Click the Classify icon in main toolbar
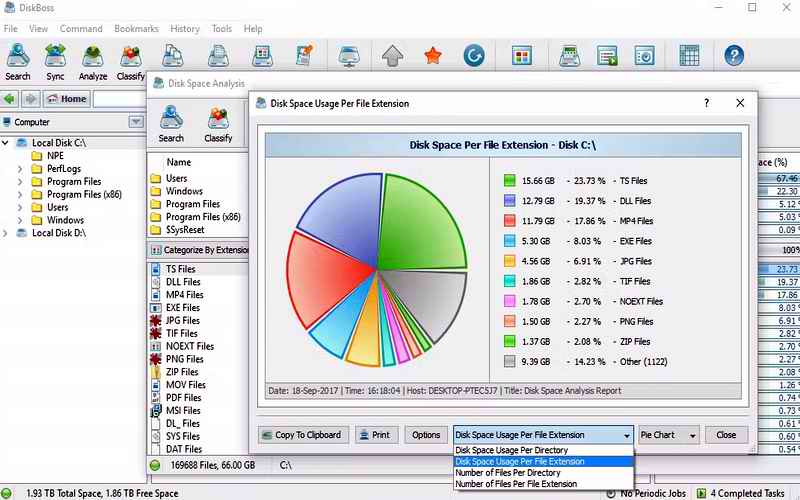 pos(131,61)
